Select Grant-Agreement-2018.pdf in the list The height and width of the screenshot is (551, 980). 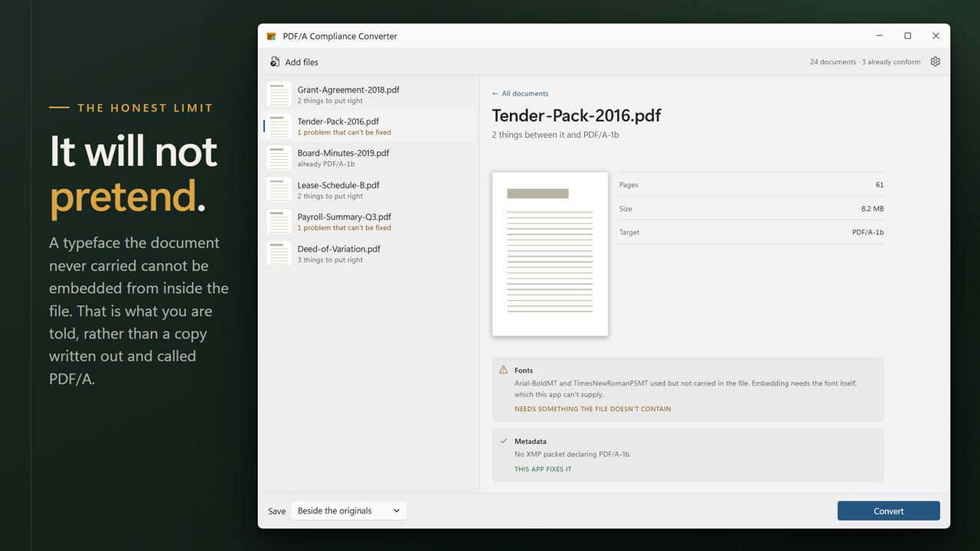click(x=370, y=95)
